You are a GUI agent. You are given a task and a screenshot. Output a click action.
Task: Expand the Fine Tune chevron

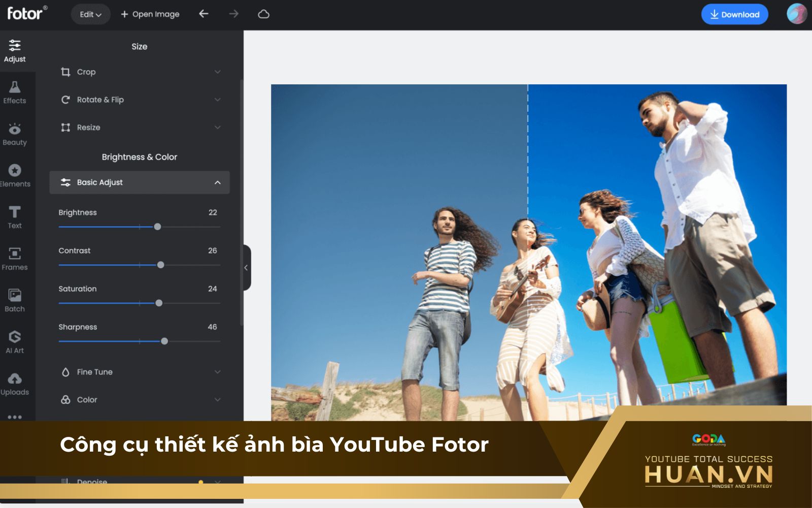click(218, 372)
